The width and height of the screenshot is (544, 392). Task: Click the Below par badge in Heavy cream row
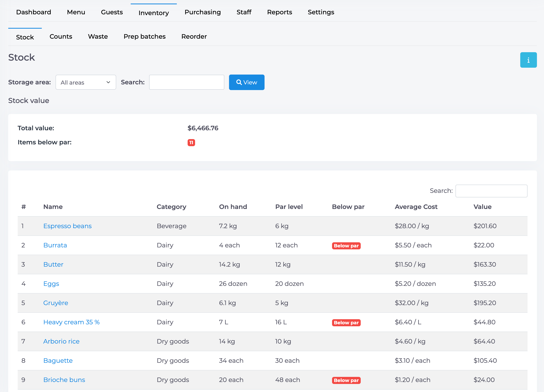pos(346,323)
